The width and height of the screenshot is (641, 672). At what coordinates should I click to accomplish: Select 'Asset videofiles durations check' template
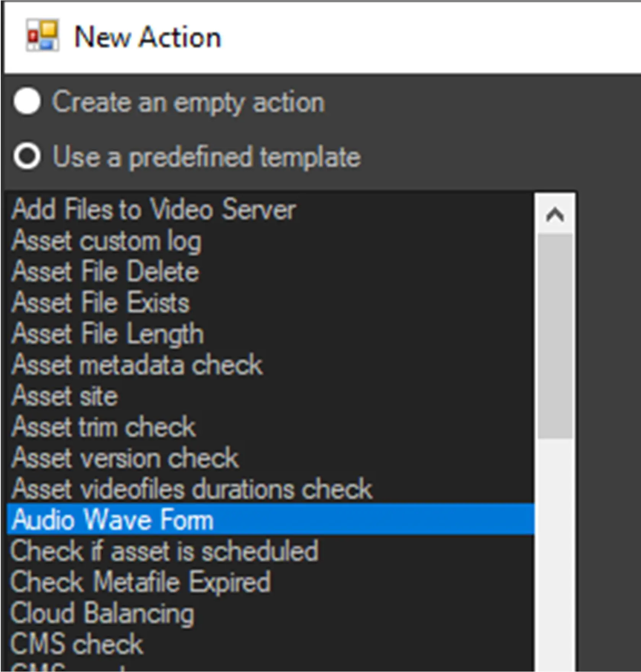192,489
